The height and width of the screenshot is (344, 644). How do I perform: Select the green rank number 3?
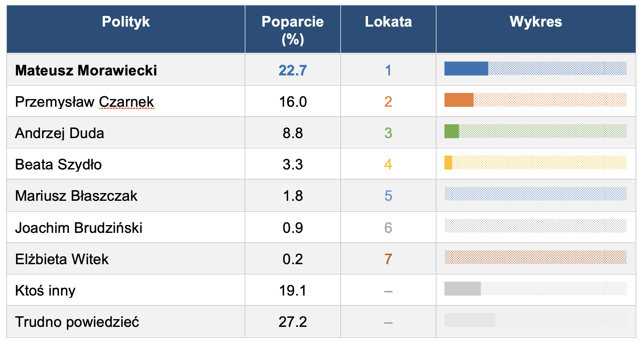click(x=388, y=133)
